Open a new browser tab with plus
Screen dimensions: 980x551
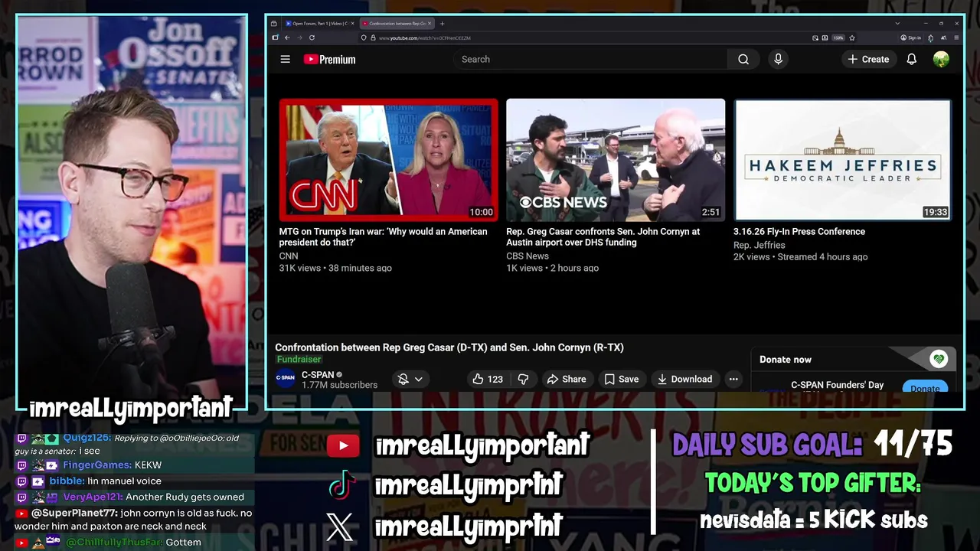coord(442,24)
